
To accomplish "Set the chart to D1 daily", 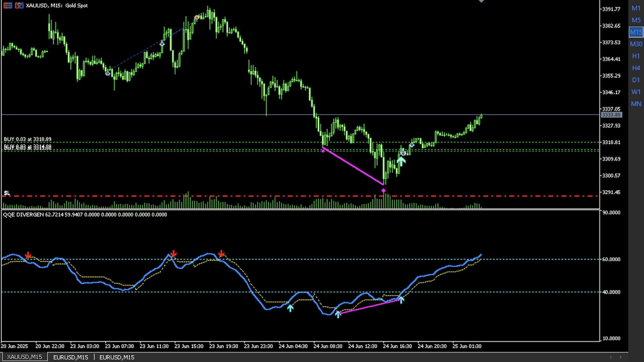I will (636, 80).
